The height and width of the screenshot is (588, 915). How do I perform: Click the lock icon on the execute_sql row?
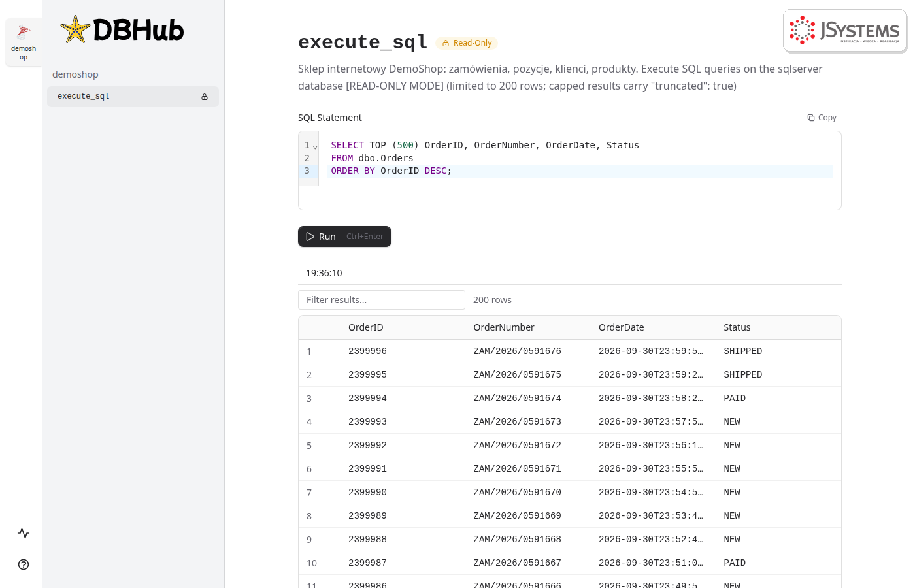pyautogui.click(x=205, y=97)
